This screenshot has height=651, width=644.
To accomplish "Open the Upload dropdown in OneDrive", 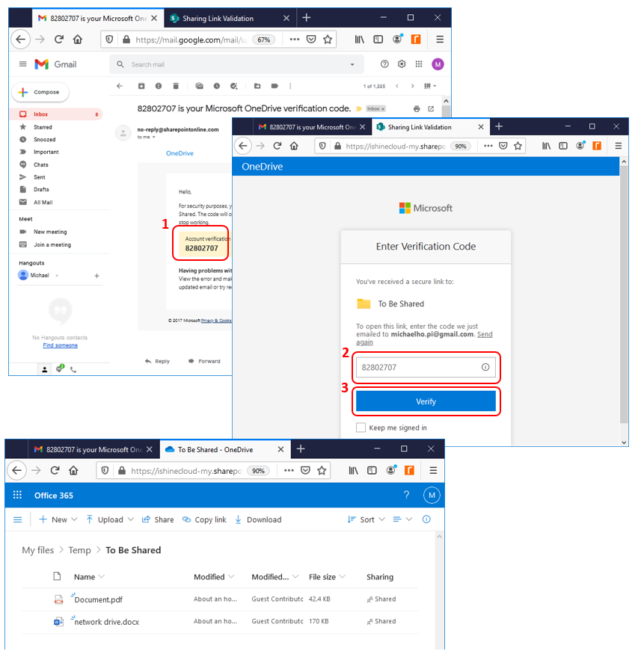I will [x=110, y=519].
